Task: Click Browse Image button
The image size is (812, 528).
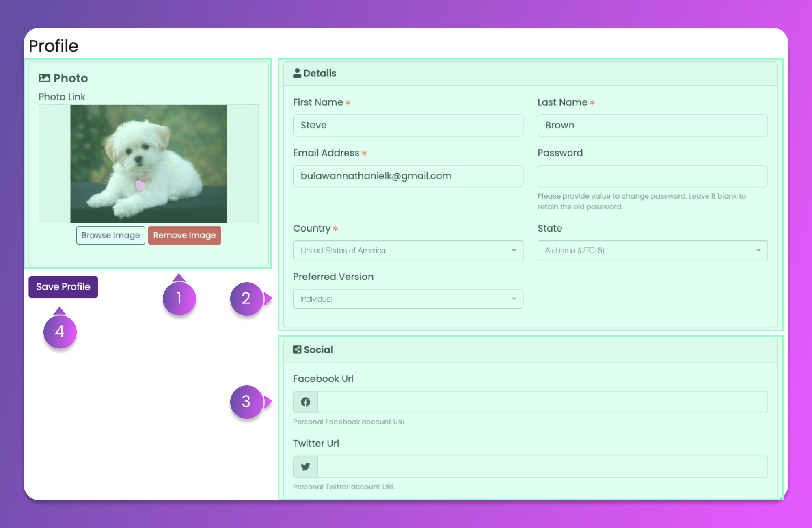Action: pyautogui.click(x=110, y=236)
